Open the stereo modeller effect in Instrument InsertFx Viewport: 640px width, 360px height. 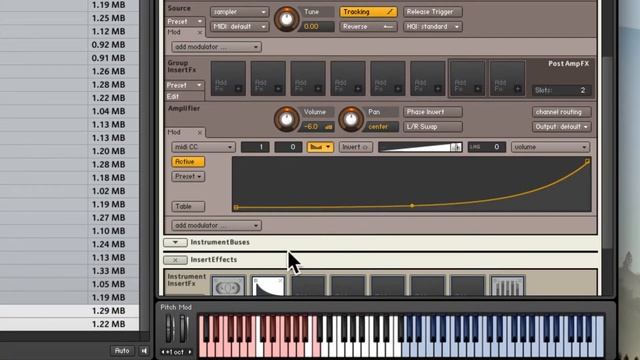coord(228,287)
